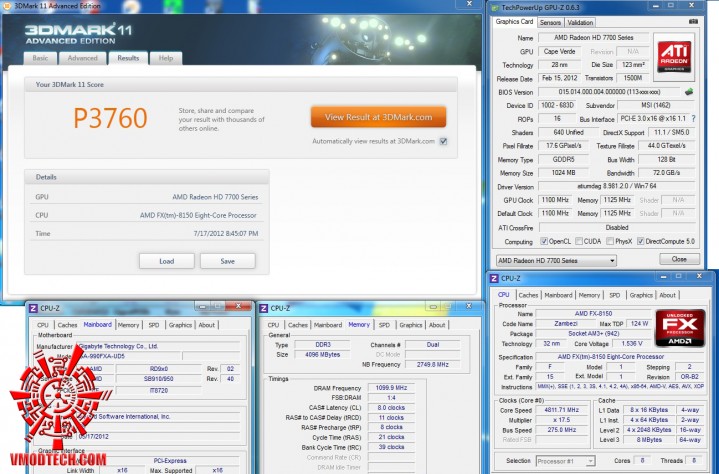Click the DRAM Frequency 1099.9 MHz value

[391, 388]
